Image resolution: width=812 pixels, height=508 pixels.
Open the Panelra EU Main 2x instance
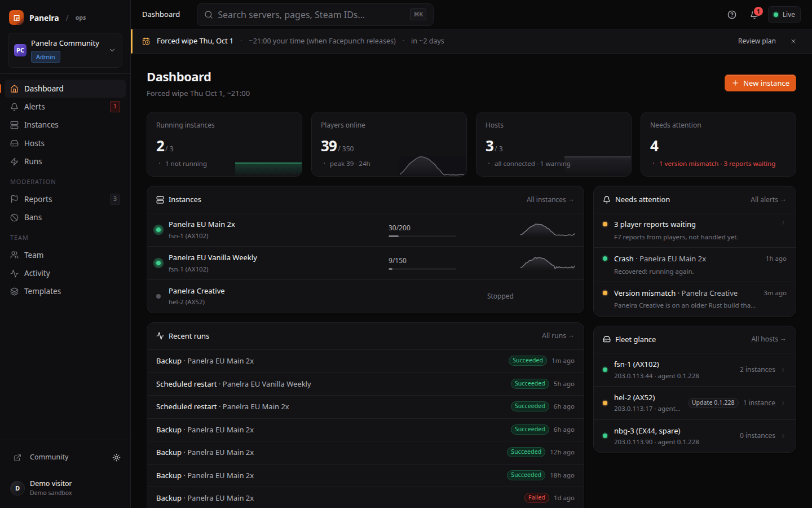[x=365, y=230]
